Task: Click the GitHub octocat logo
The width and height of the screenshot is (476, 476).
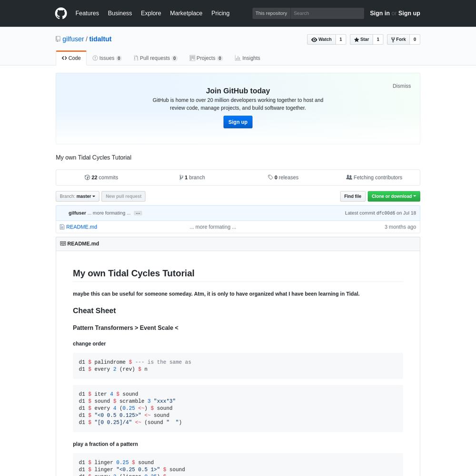Action: click(x=61, y=13)
